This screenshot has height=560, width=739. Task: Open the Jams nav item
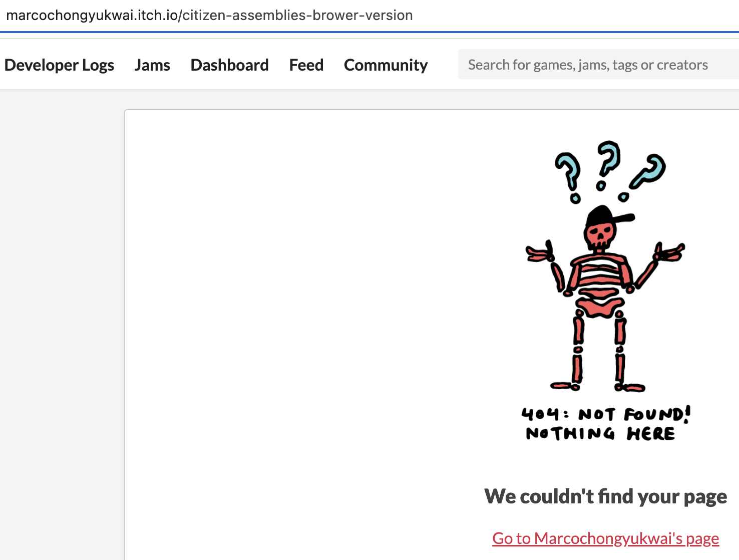coord(152,65)
